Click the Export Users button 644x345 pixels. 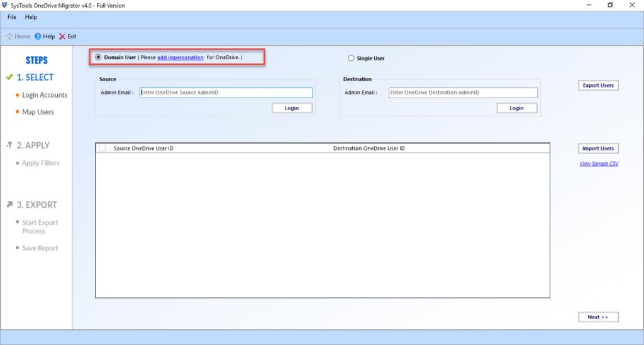click(598, 85)
